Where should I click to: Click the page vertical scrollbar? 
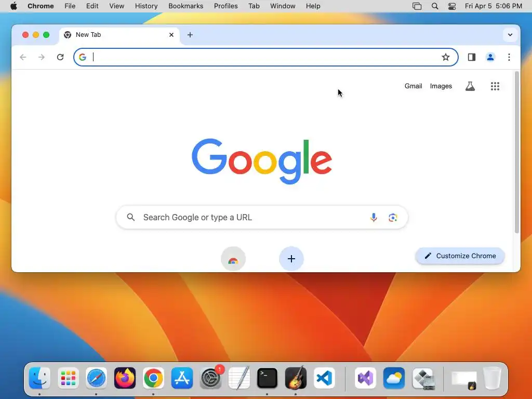pyautogui.click(x=517, y=152)
